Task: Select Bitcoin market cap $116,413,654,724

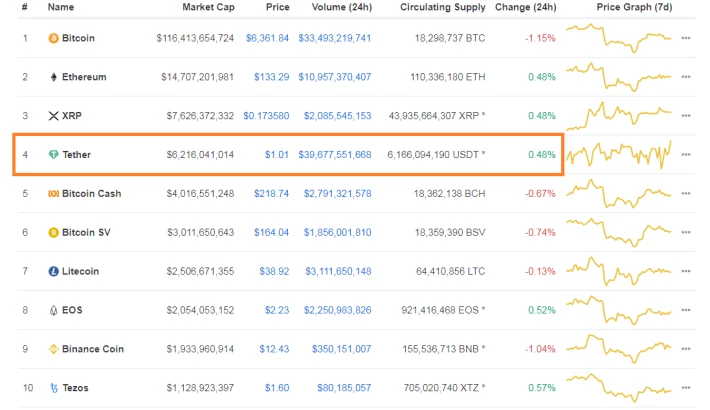Action: [195, 38]
